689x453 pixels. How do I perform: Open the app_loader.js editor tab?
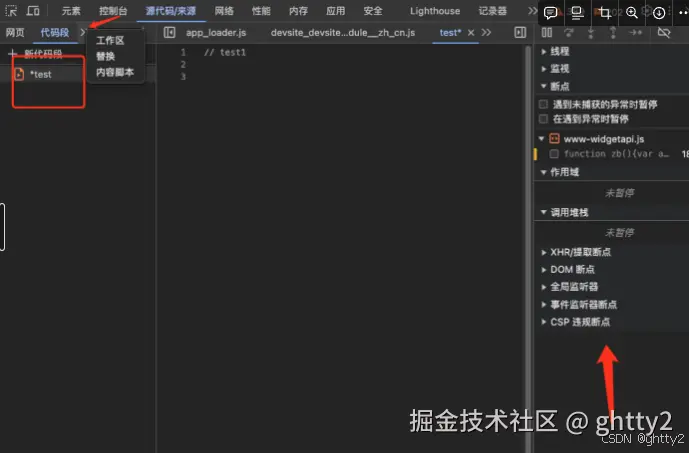[216, 33]
